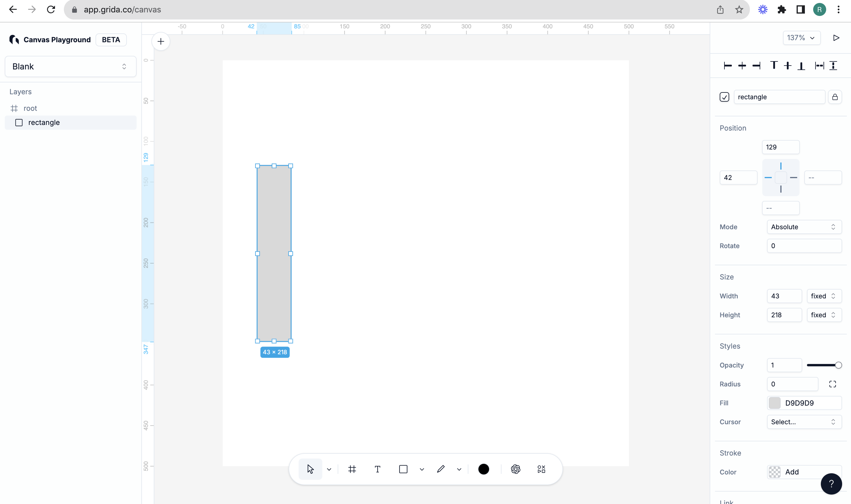Open the 137% zoom dropdown
851x504 pixels.
801,38
